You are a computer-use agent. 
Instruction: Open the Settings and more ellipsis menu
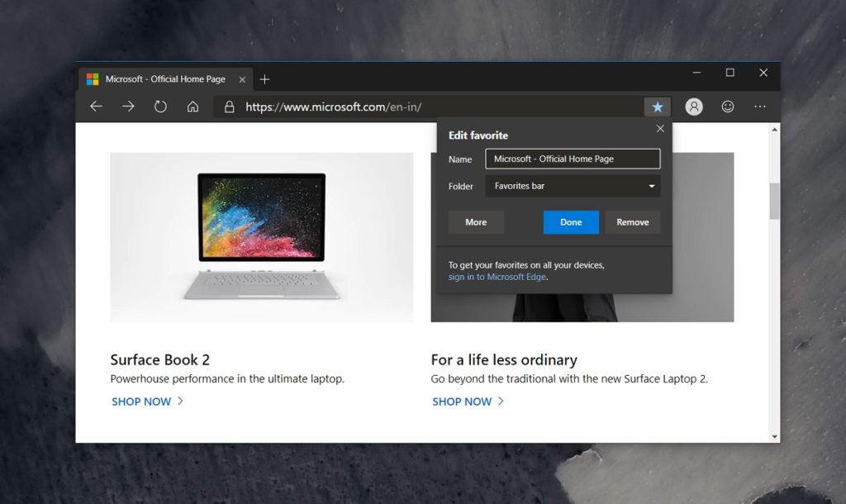click(760, 107)
